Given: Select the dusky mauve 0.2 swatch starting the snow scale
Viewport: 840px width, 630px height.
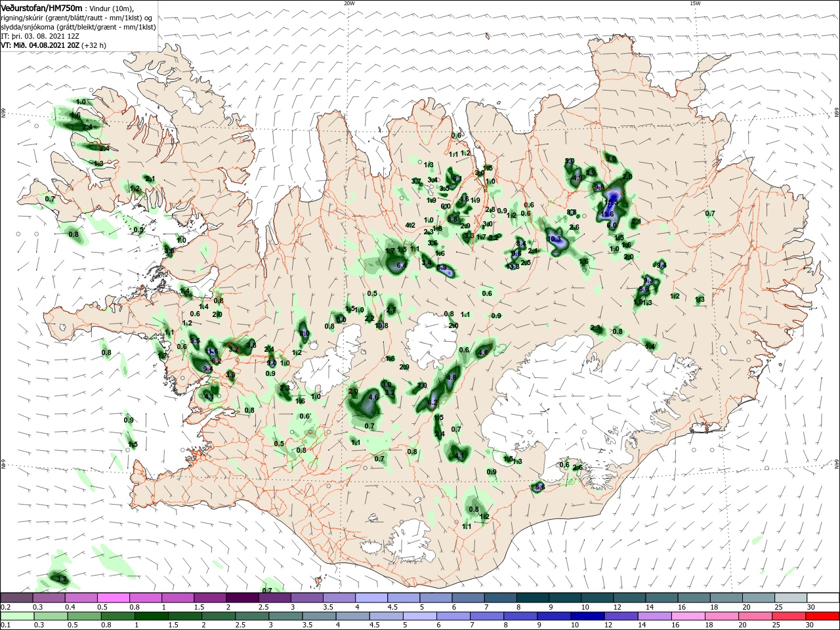Looking at the screenshot, I should [16, 598].
